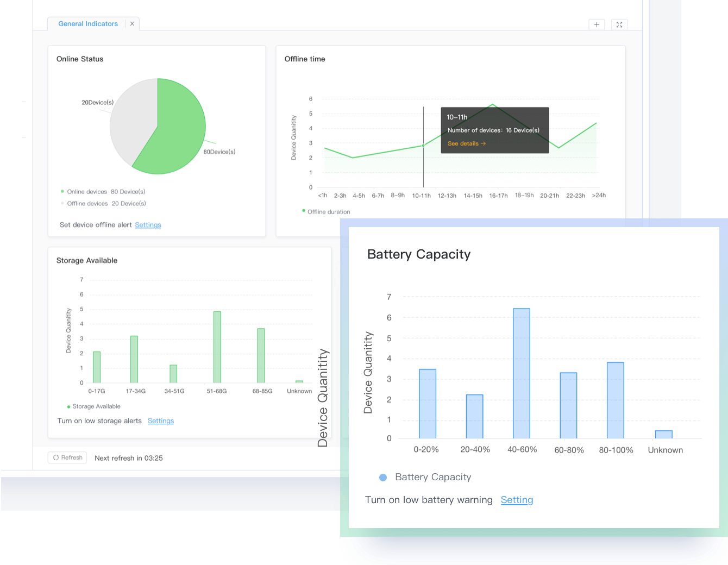
Task: Switch to the General Indicators tab
Action: click(87, 23)
